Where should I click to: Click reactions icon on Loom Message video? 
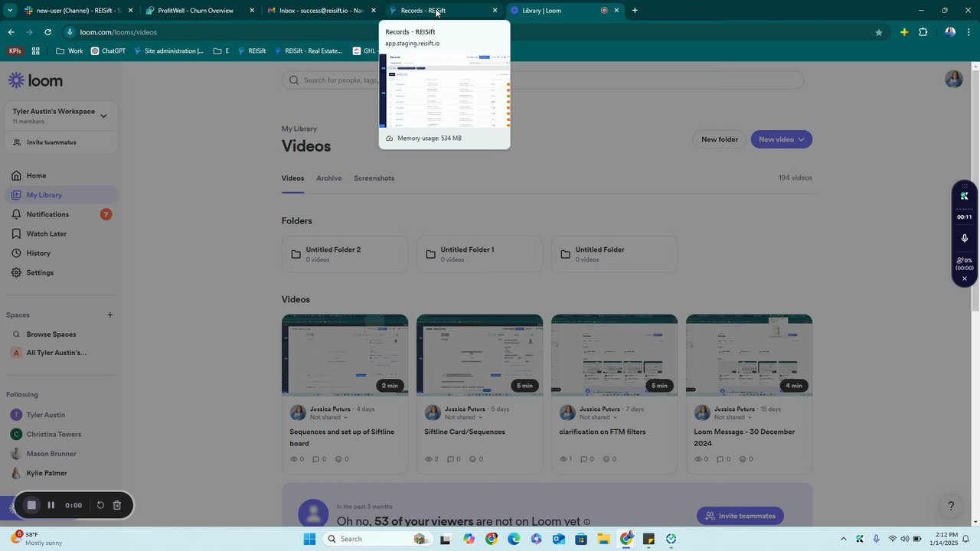tap(743, 459)
